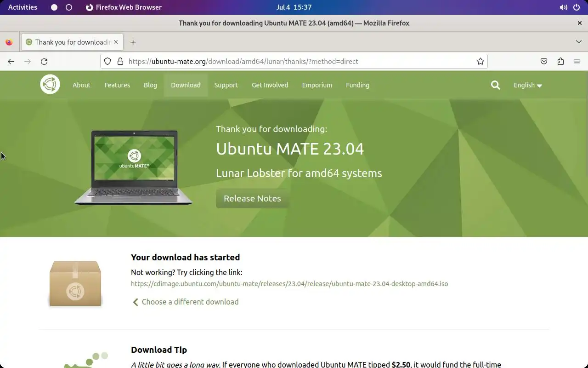
Task: Click 'Lunar Lobster for amd64 systems' text
Action: point(299,173)
